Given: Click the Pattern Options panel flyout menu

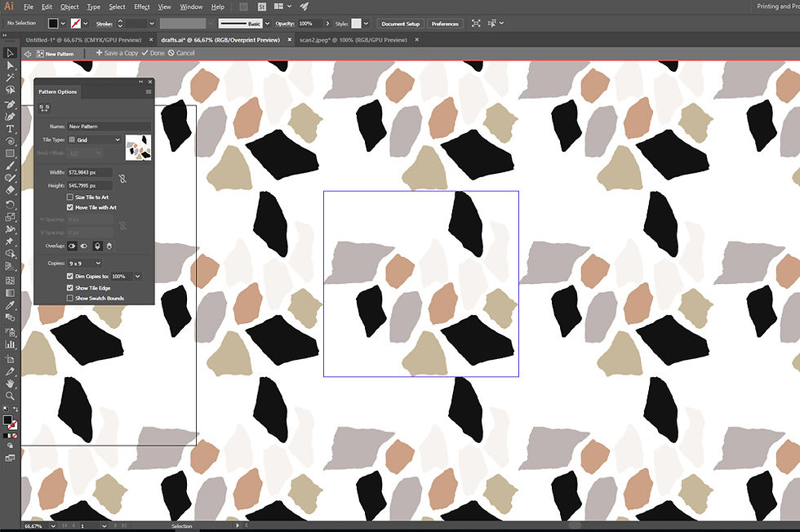Looking at the screenshot, I should click(x=148, y=91).
